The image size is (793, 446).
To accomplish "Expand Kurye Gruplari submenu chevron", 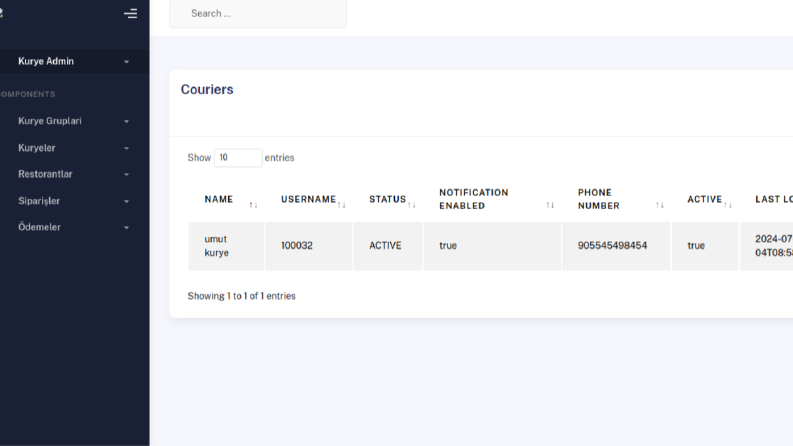I will 126,121.
